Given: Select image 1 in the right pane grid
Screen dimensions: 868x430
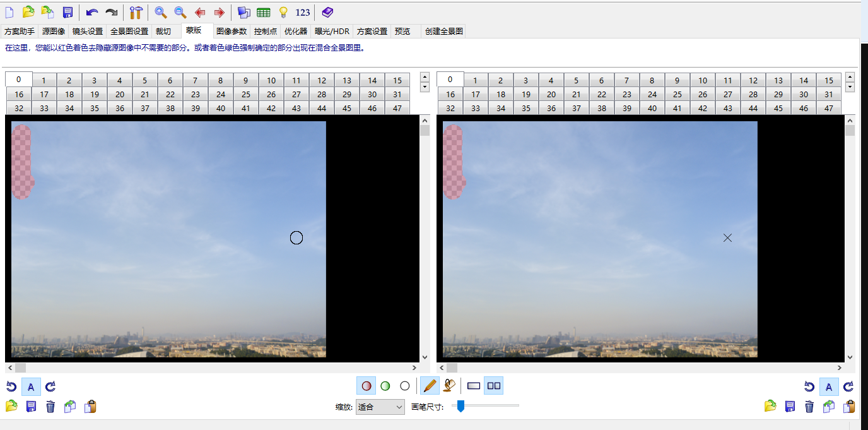Looking at the screenshot, I should [476, 80].
